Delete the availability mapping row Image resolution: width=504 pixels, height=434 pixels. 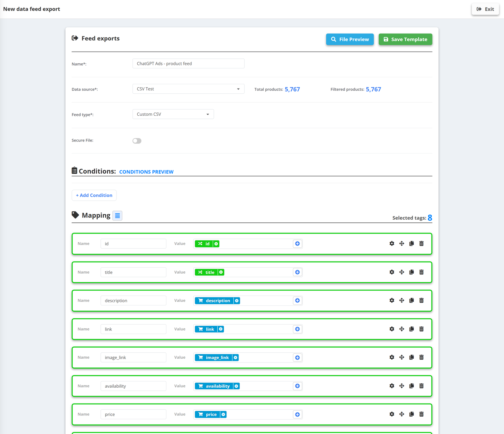click(x=421, y=386)
